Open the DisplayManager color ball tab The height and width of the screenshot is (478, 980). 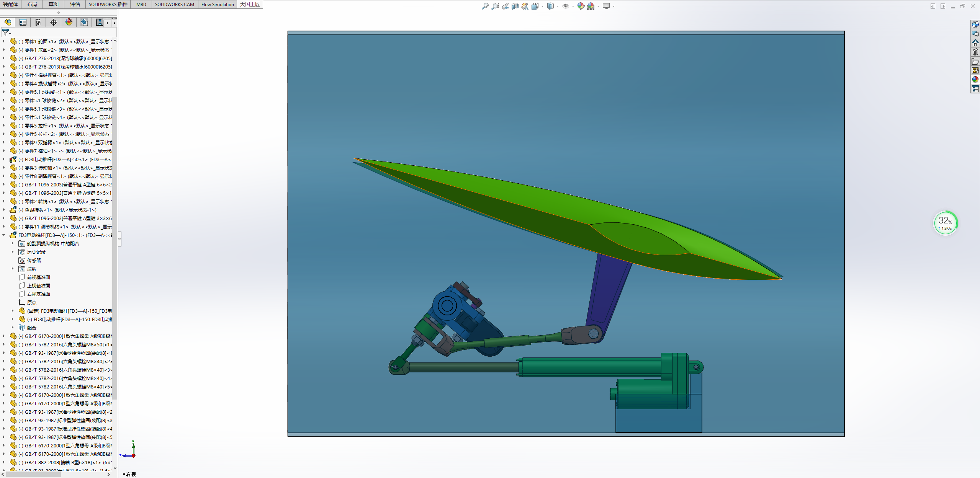tap(69, 22)
